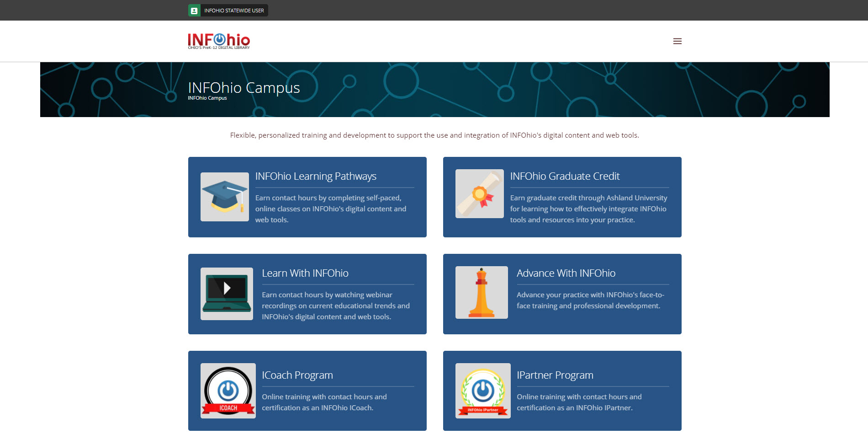This screenshot has height=445, width=868.
Task: Open IPartner Program heading
Action: 555,375
